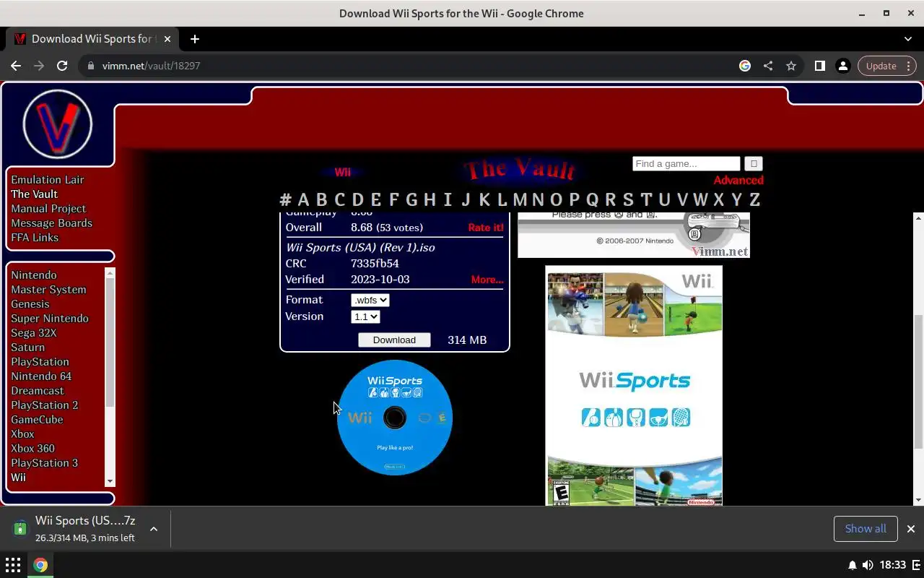Open the Tab search chevron in Chrome
Screen dimensions: 924x578
click(908, 39)
